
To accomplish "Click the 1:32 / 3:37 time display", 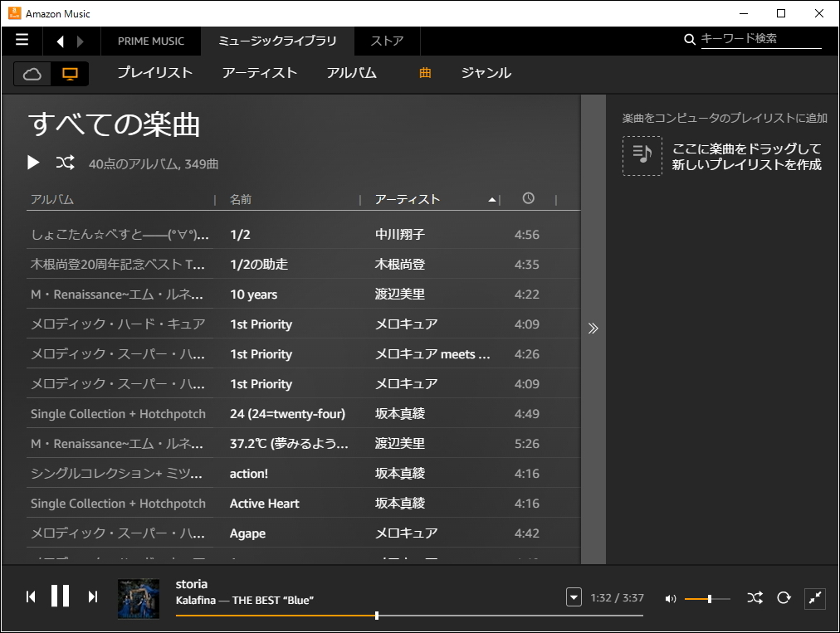I will (x=618, y=597).
